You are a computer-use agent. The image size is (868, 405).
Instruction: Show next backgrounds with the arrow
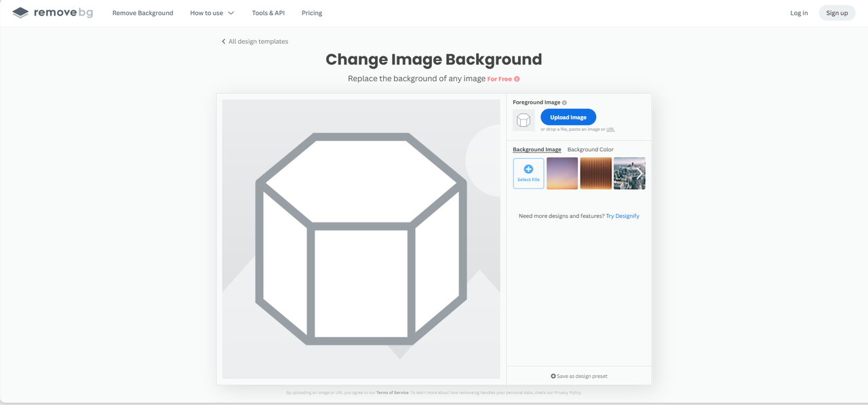(639, 173)
